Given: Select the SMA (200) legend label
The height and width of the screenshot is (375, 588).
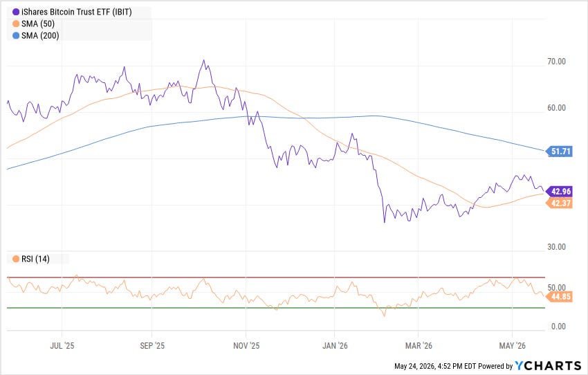Looking at the screenshot, I should click(40, 35).
